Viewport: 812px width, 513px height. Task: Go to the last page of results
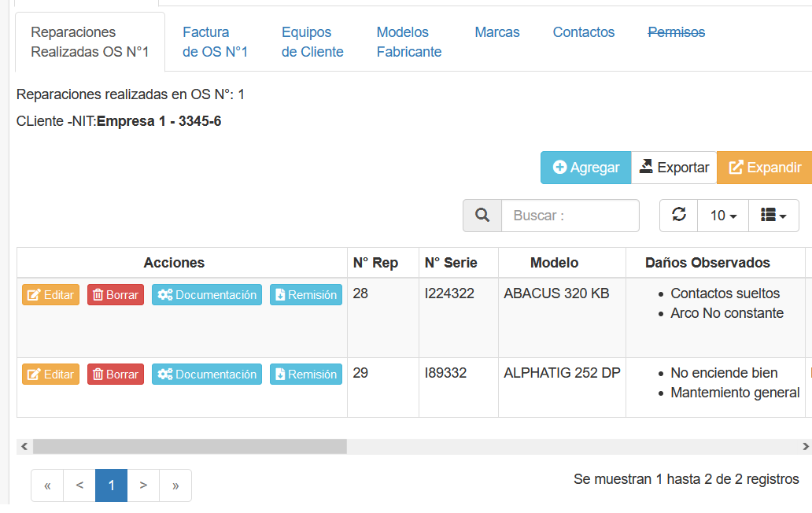[175, 485]
